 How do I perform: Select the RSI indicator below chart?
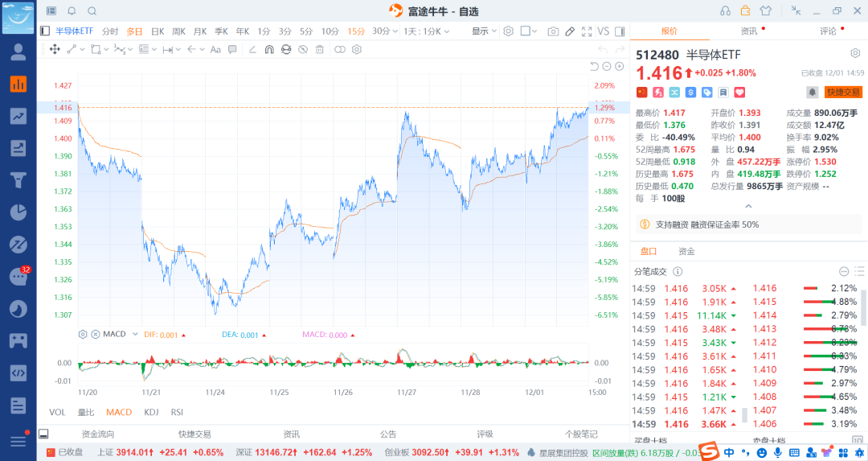(177, 412)
